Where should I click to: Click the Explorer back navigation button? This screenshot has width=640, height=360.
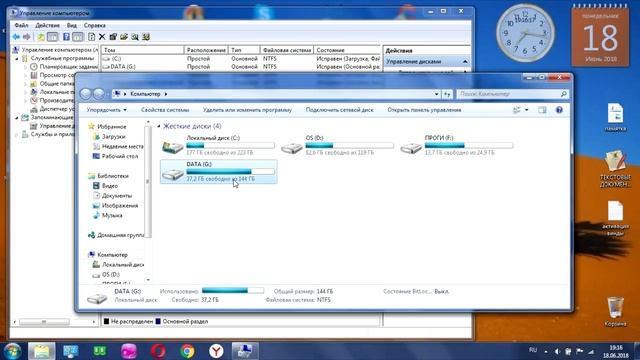85,94
